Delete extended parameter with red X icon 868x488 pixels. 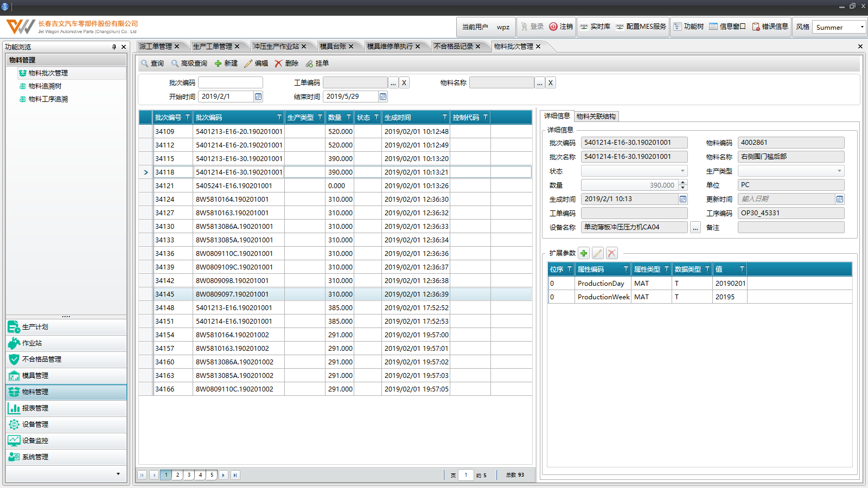[x=612, y=253]
